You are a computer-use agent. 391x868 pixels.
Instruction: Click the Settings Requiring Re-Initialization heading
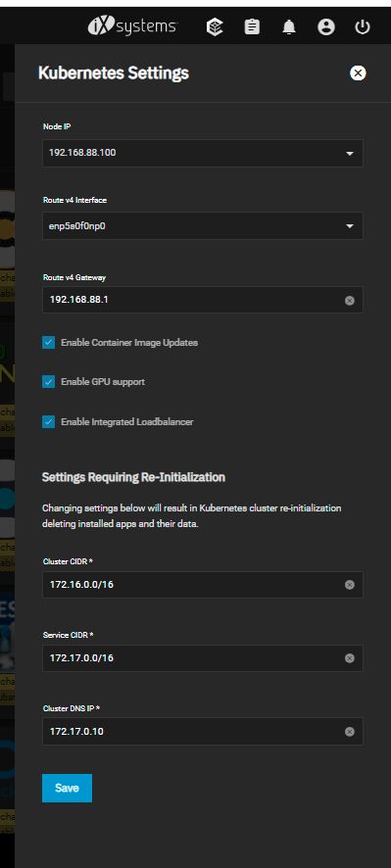click(133, 477)
